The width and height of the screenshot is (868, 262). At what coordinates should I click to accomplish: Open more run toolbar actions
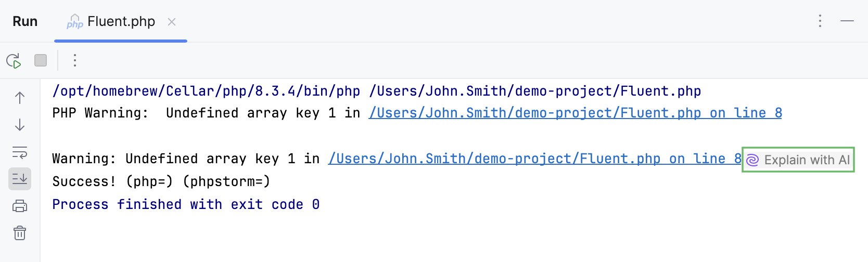(75, 61)
